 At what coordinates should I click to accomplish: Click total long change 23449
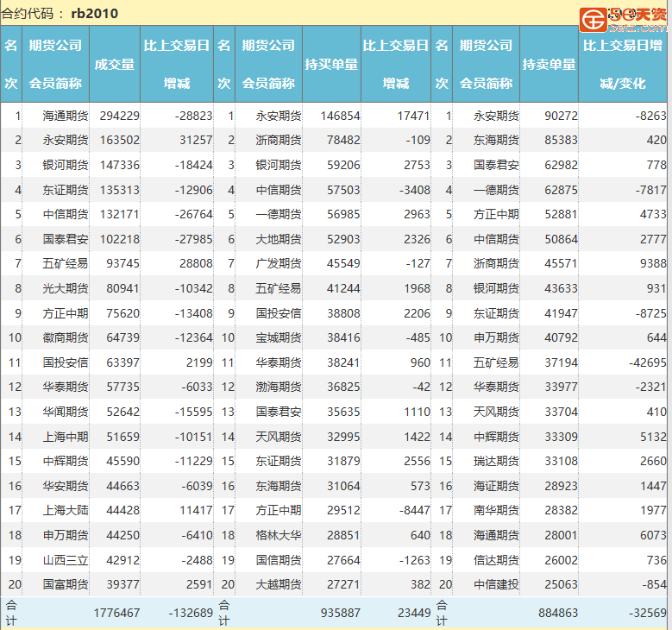tap(414, 614)
